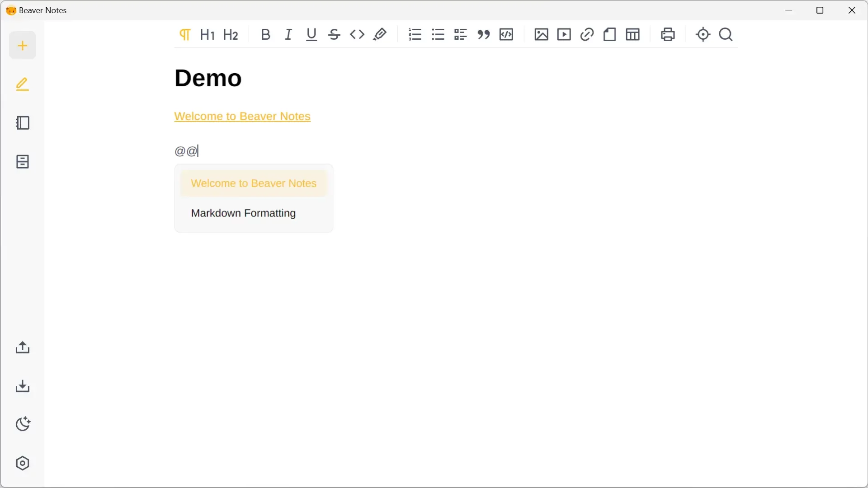Toggle dark mode moon icon

pos(23,424)
